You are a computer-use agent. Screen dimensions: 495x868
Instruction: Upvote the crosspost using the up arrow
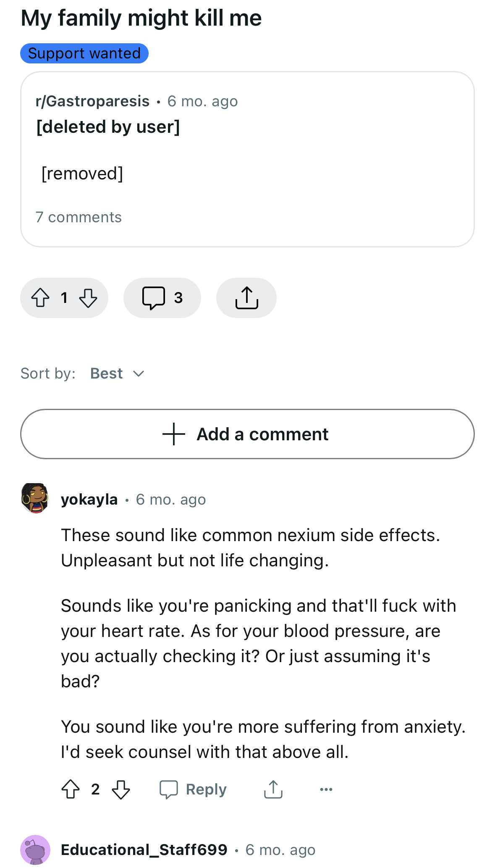click(40, 297)
